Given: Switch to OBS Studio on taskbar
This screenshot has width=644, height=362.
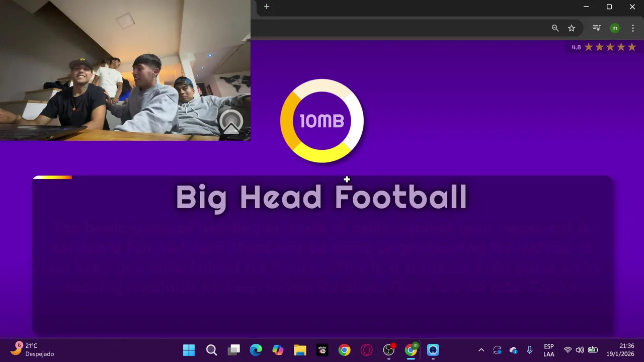Looking at the screenshot, I should point(389,350).
